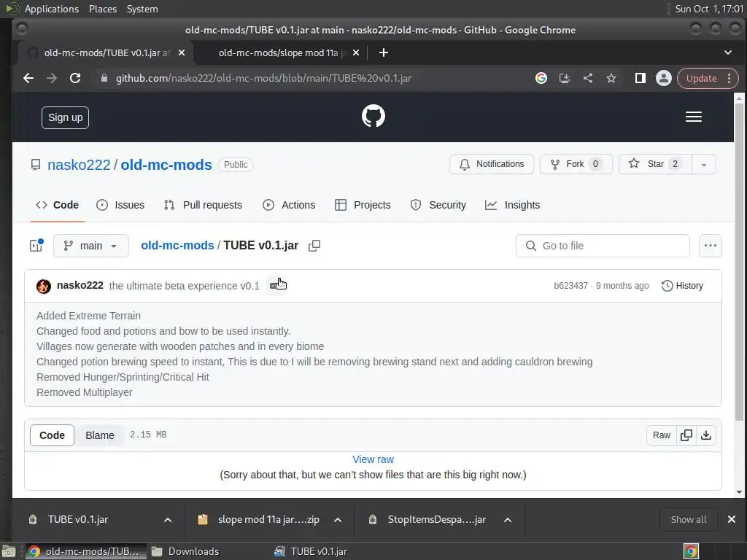Open the Issues tab

(120, 205)
